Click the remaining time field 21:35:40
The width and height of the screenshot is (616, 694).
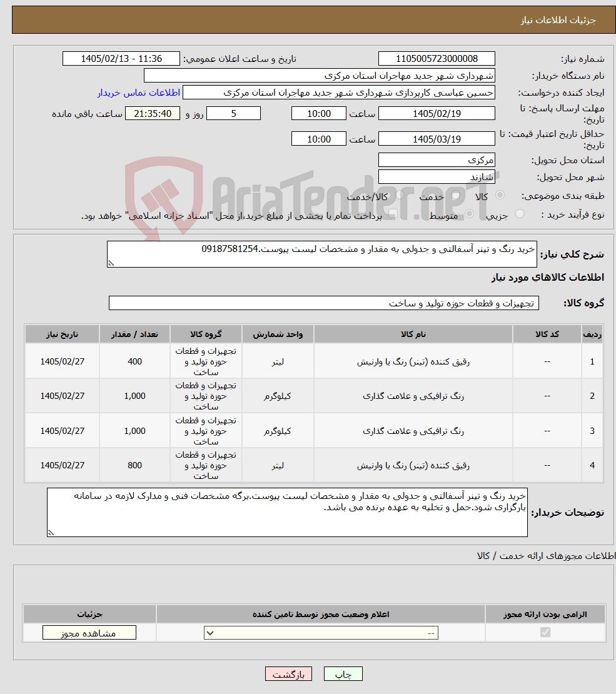153,113
